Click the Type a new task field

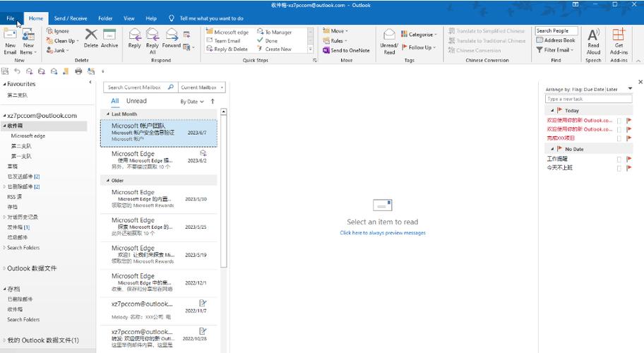coord(589,100)
